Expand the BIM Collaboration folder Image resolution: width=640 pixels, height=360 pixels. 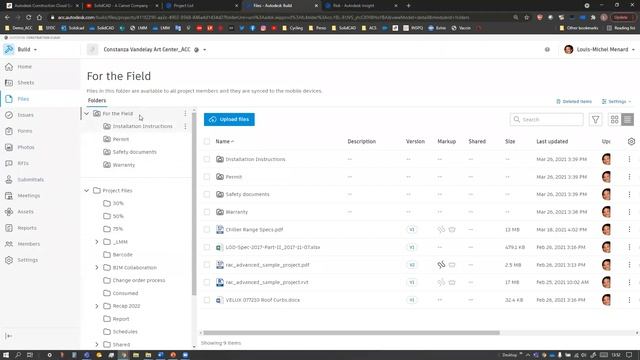97,268
